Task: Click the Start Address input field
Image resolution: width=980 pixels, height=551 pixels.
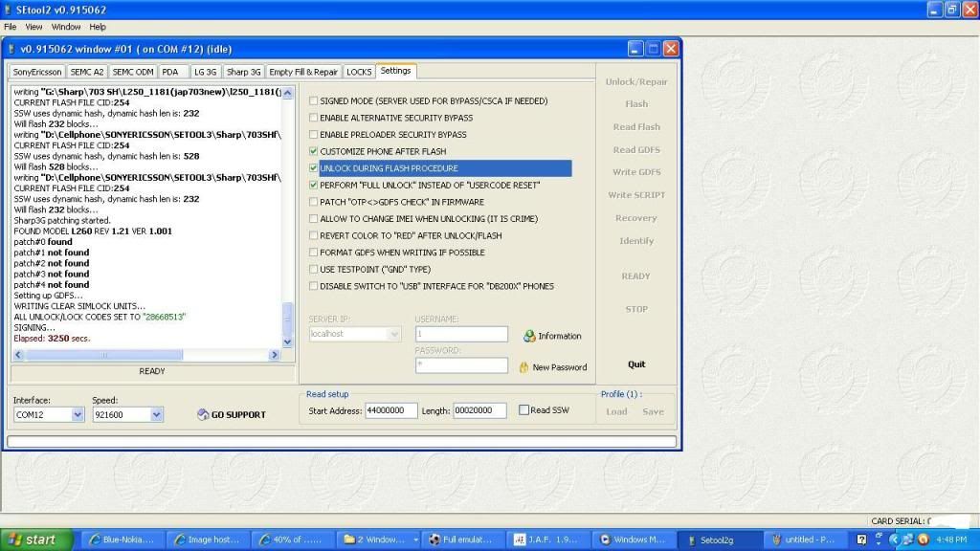Action: pyautogui.click(x=390, y=410)
